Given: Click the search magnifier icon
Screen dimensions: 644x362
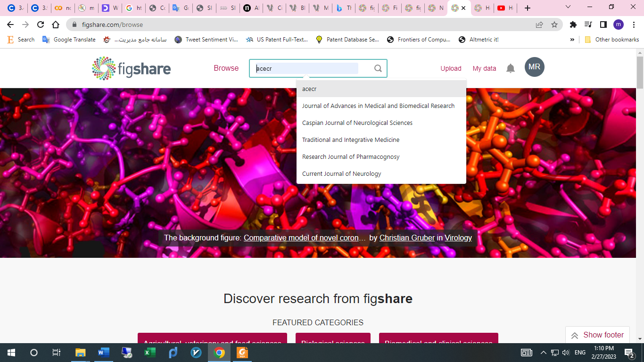Looking at the screenshot, I should pos(378,68).
